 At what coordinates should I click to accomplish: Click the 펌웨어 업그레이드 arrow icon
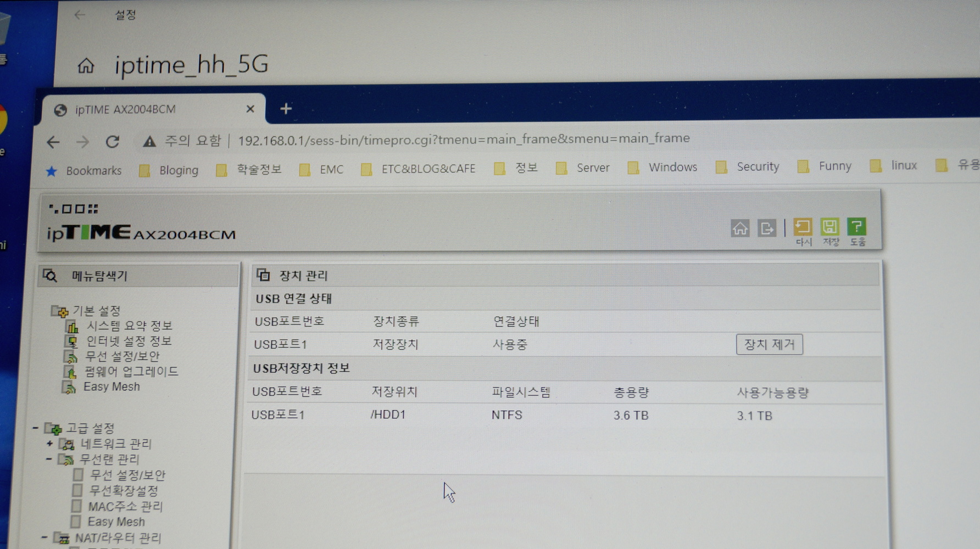(x=71, y=371)
